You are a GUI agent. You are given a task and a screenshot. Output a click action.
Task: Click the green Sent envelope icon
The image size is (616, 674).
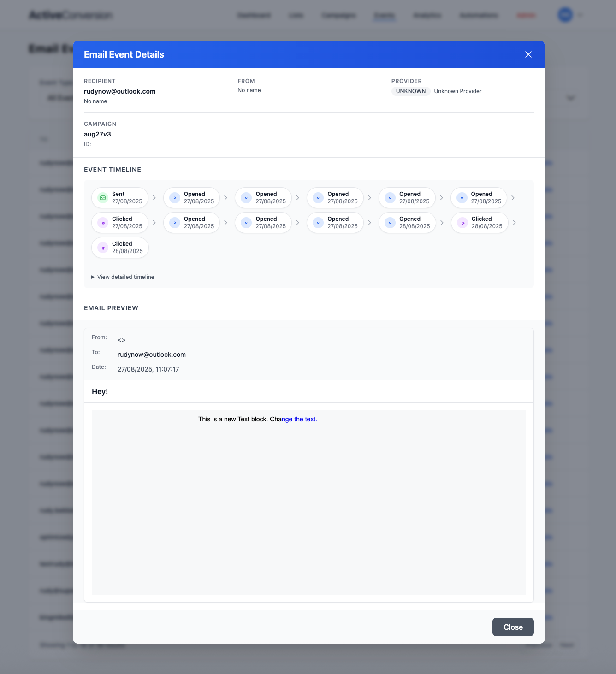tap(103, 198)
